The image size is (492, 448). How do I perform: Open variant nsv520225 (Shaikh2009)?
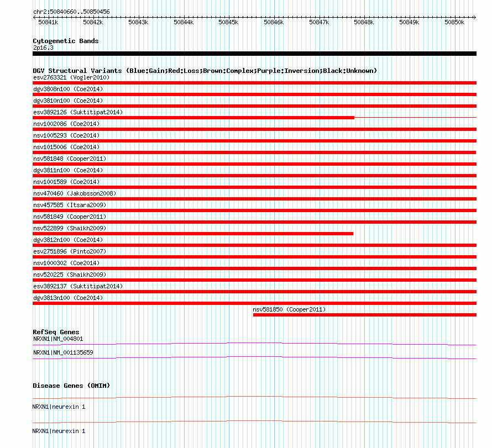tap(70, 275)
